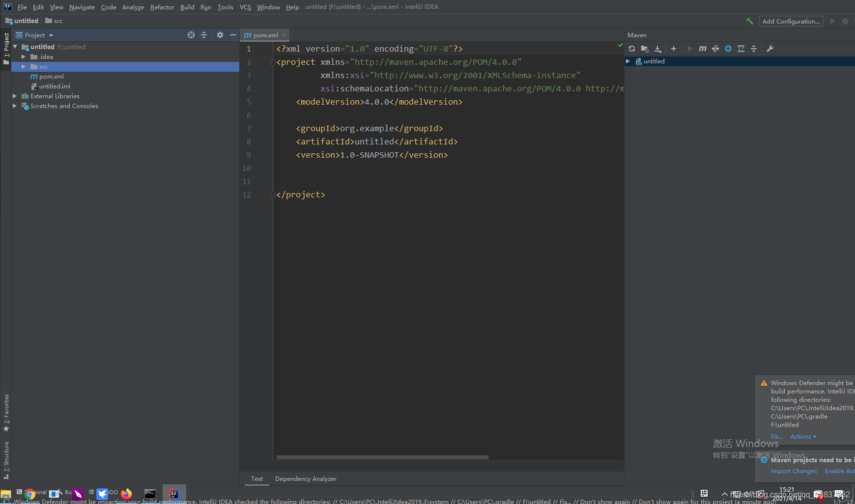The height and width of the screenshot is (504, 855).
Task: Open Window menu
Action: pos(268,7)
